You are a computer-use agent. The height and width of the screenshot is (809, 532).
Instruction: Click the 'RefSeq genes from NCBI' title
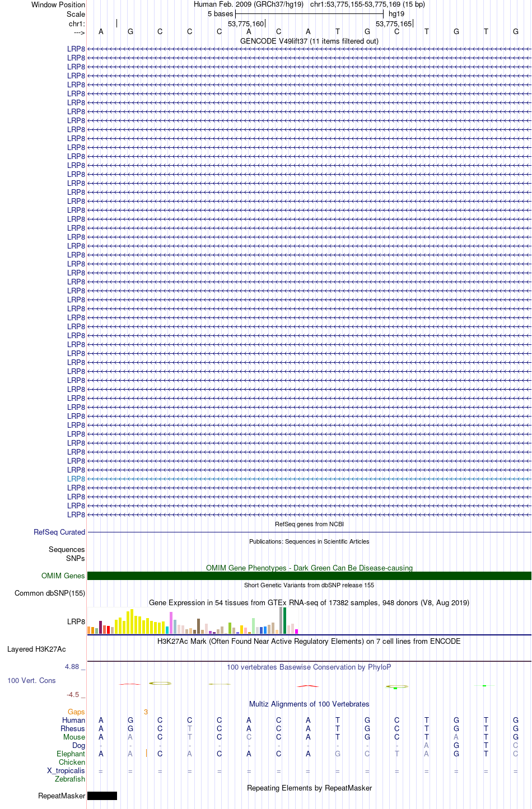pos(309,525)
